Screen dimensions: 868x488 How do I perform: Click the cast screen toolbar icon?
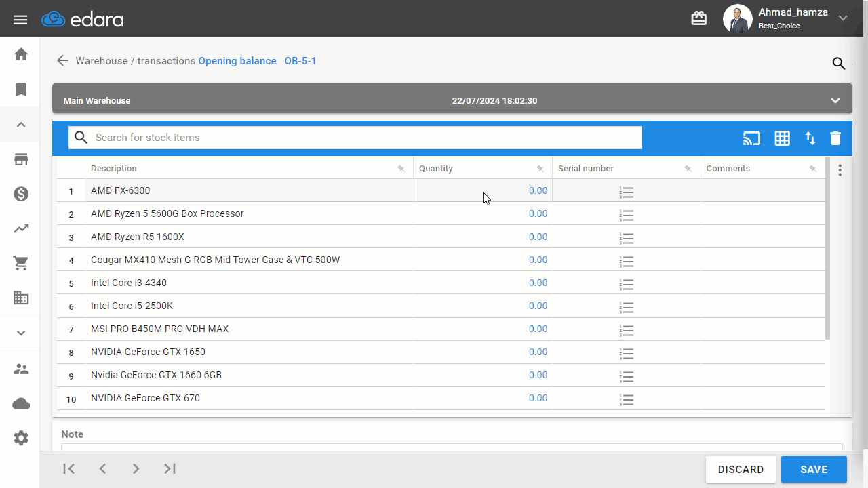pos(751,138)
